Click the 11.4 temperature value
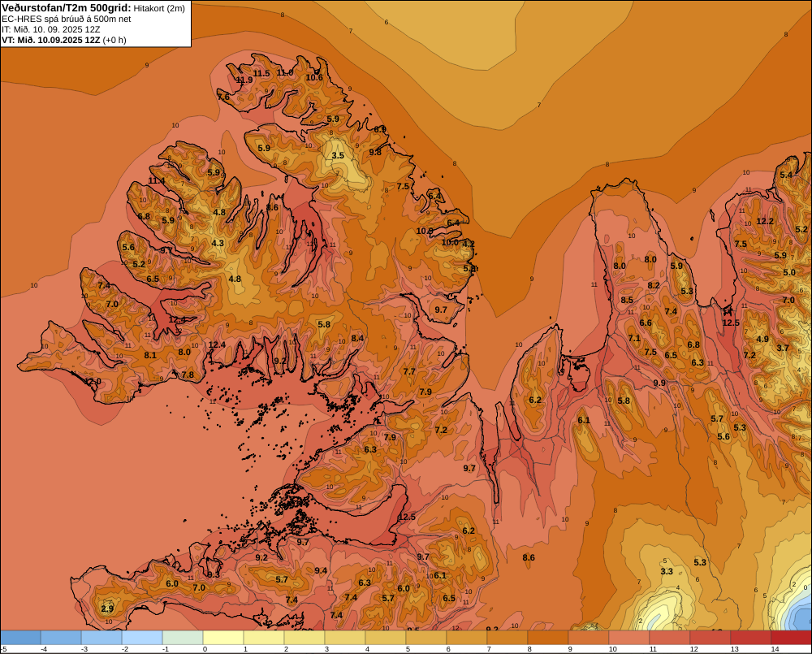Screen dimensions: 812x654 (157, 181)
